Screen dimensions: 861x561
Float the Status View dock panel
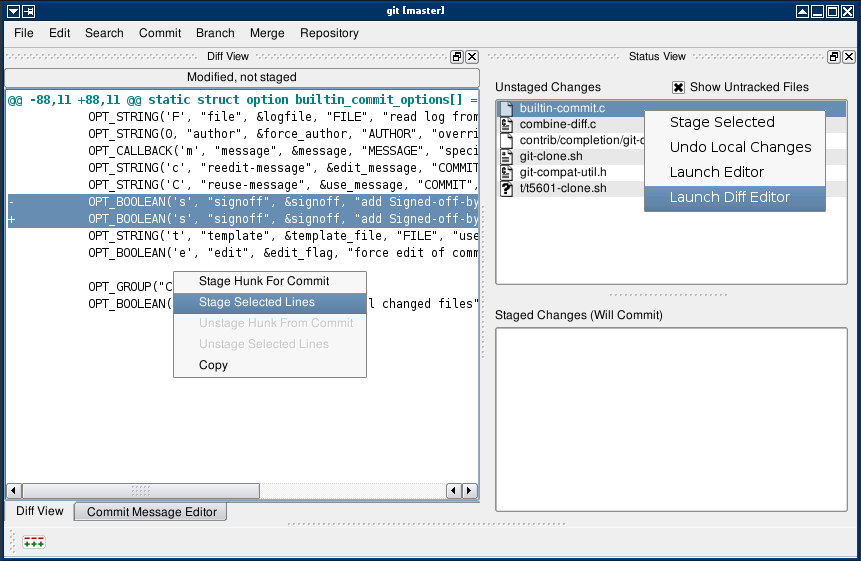coord(834,57)
